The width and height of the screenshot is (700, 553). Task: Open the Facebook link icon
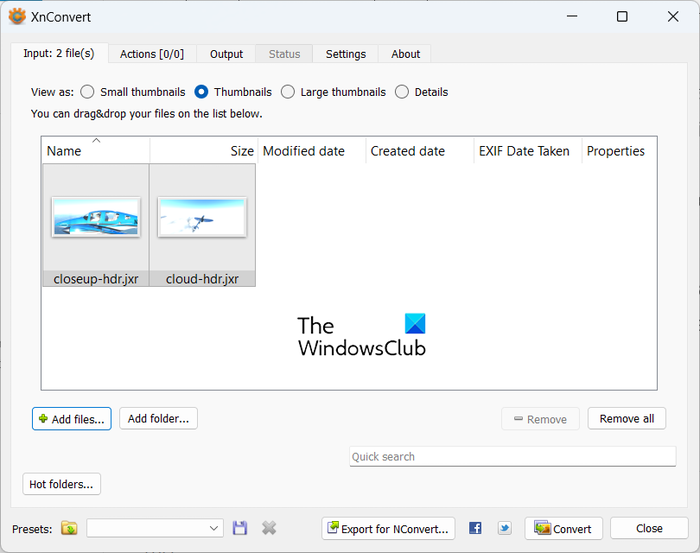point(475,528)
